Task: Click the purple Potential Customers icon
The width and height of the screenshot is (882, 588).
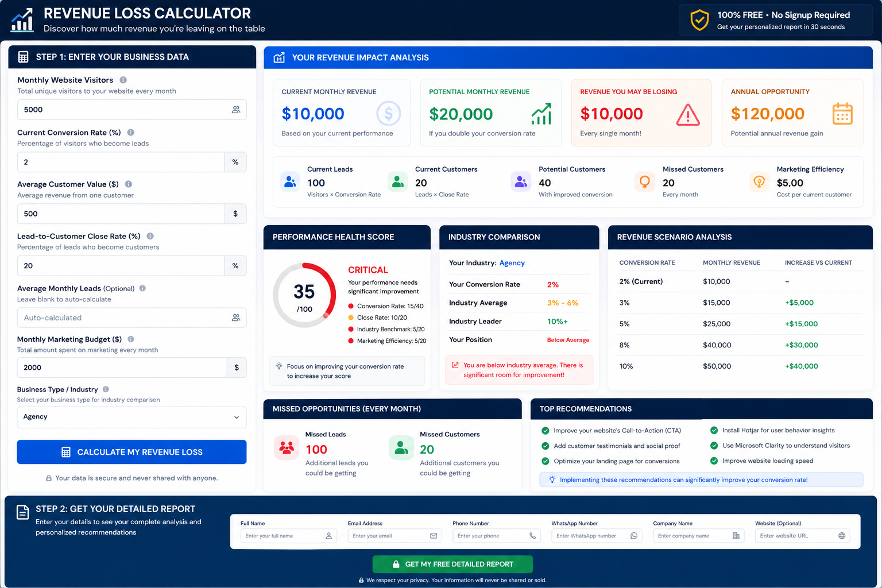Action: pyautogui.click(x=521, y=181)
